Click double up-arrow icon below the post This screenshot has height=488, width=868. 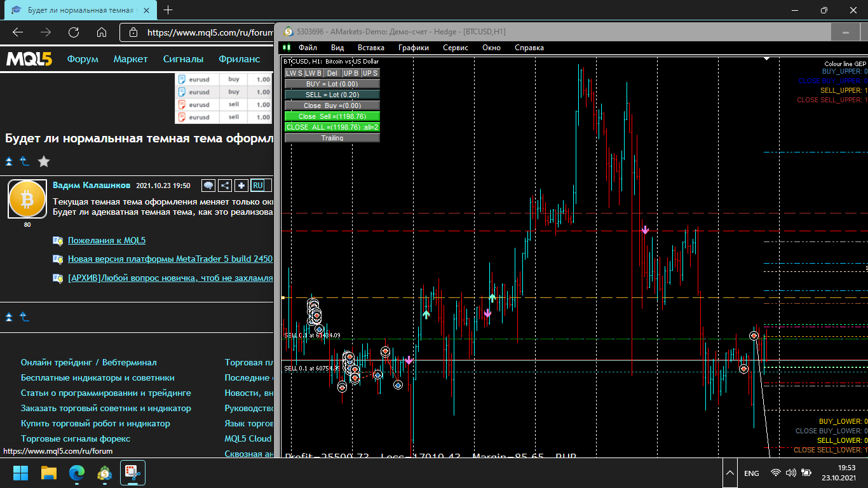click(9, 316)
